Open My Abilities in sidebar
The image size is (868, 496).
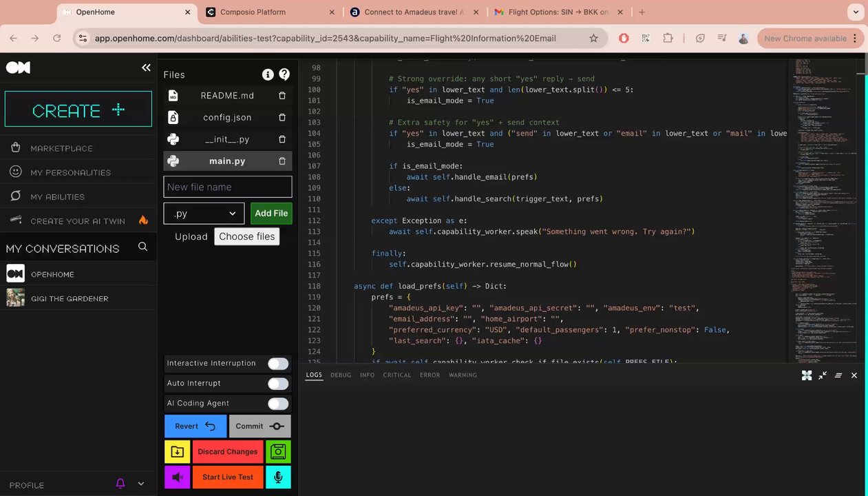tap(57, 196)
